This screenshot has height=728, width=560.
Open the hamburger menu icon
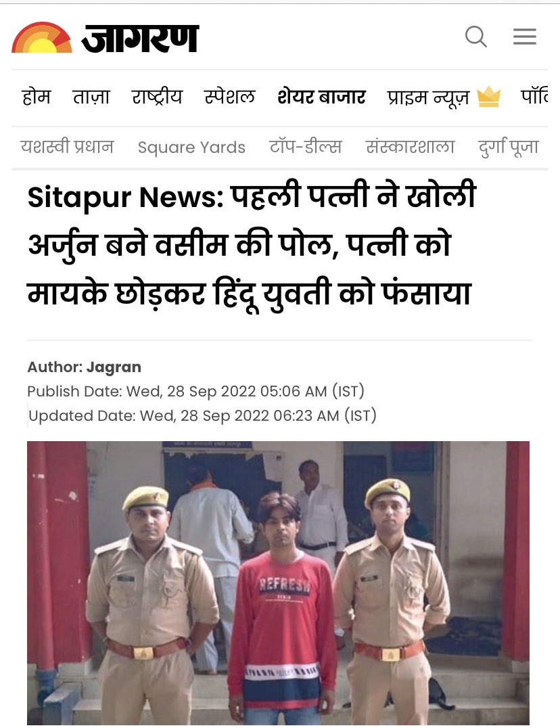[525, 37]
